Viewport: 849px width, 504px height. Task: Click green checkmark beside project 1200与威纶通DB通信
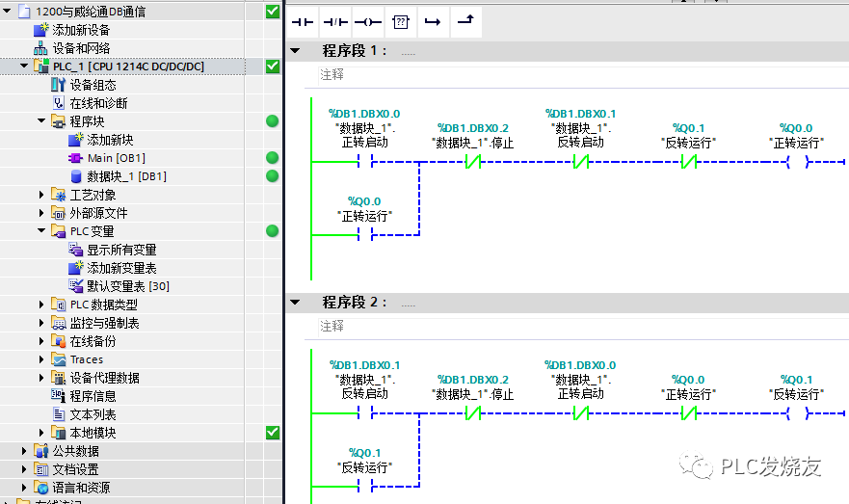(273, 12)
